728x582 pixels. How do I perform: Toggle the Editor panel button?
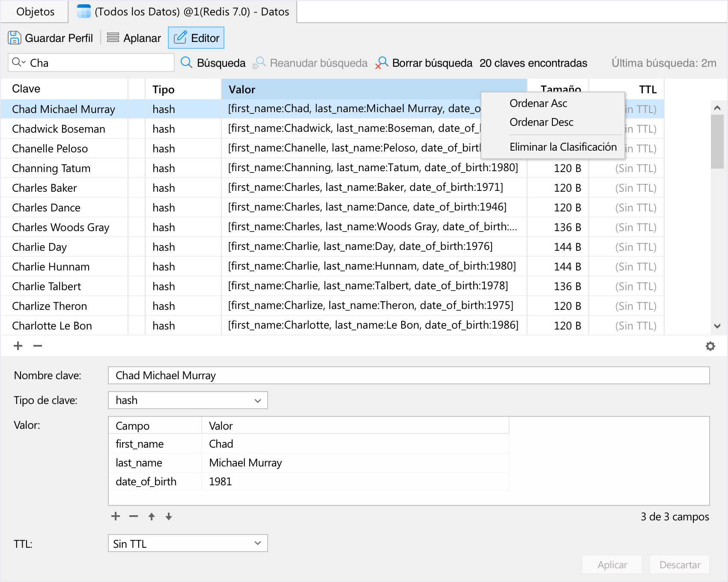click(x=196, y=38)
